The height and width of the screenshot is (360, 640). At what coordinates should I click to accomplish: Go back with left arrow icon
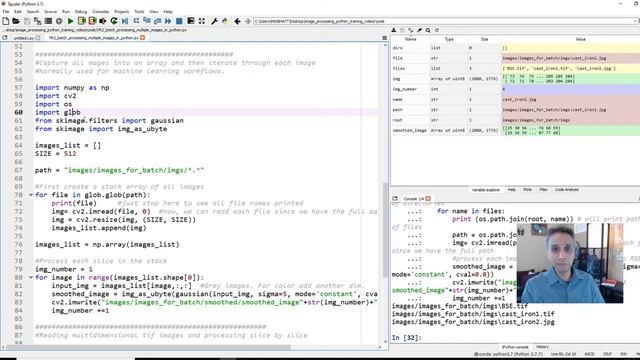click(x=237, y=21)
